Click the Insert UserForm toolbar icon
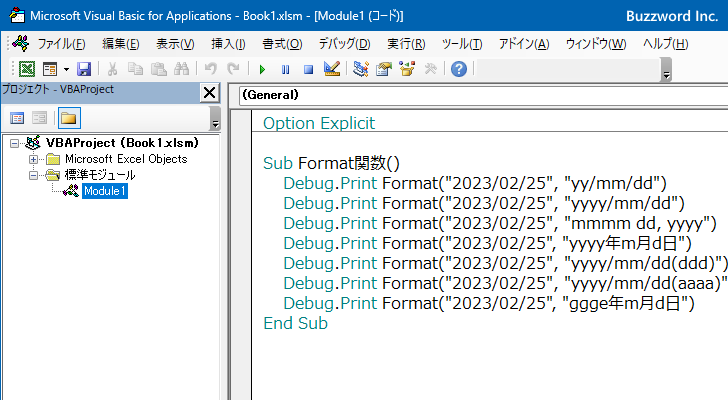 click(x=50, y=69)
